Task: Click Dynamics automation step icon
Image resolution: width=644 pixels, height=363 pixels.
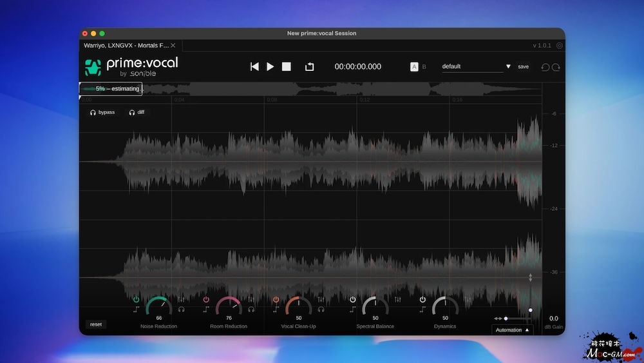Action: [x=422, y=309]
